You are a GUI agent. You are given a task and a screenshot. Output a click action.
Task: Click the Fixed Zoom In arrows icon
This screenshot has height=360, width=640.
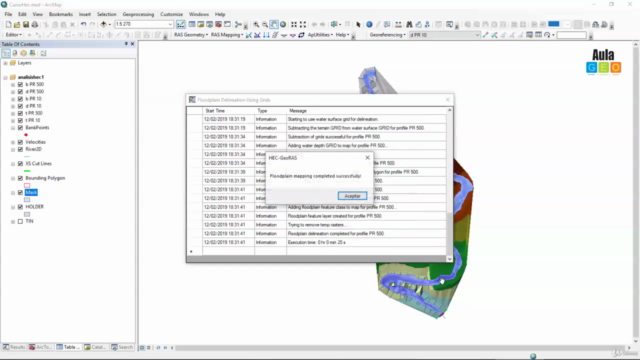coord(294,24)
